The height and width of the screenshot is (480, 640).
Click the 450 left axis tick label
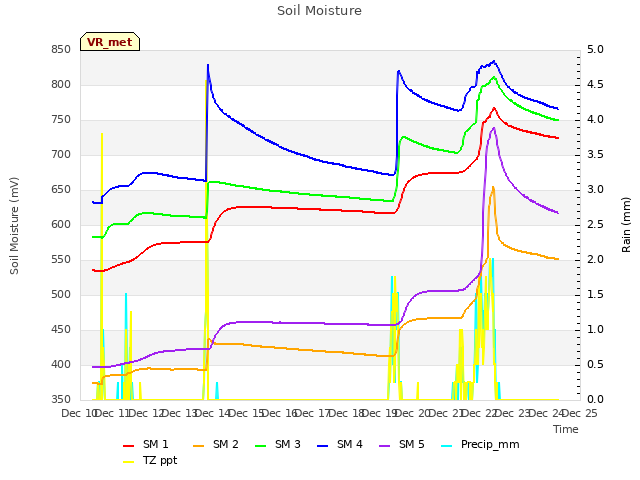pos(61,330)
